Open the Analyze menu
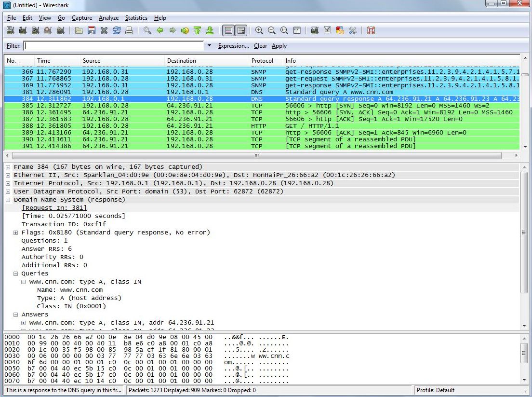This screenshot has width=532, height=397. [108, 18]
